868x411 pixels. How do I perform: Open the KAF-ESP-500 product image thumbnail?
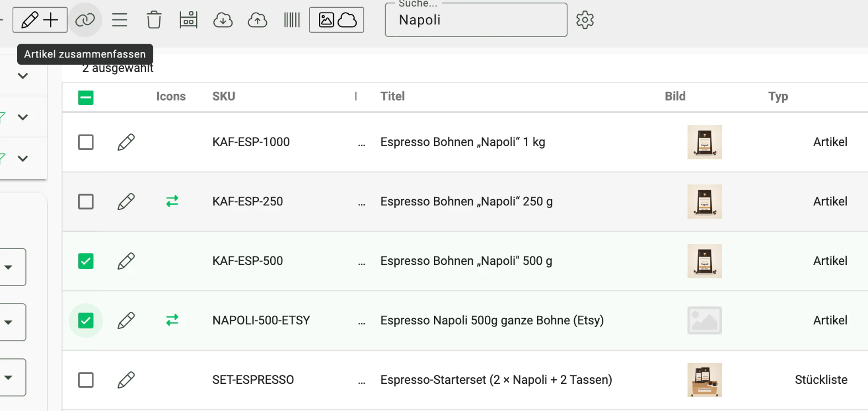click(x=704, y=261)
